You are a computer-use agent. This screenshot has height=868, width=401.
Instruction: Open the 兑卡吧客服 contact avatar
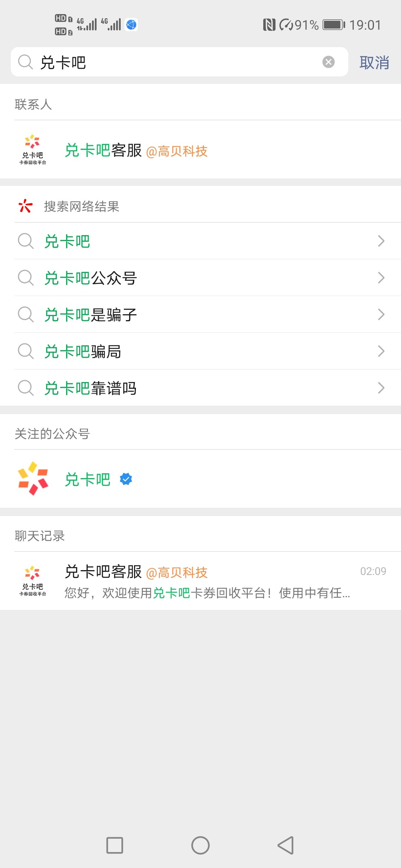pyautogui.click(x=33, y=149)
